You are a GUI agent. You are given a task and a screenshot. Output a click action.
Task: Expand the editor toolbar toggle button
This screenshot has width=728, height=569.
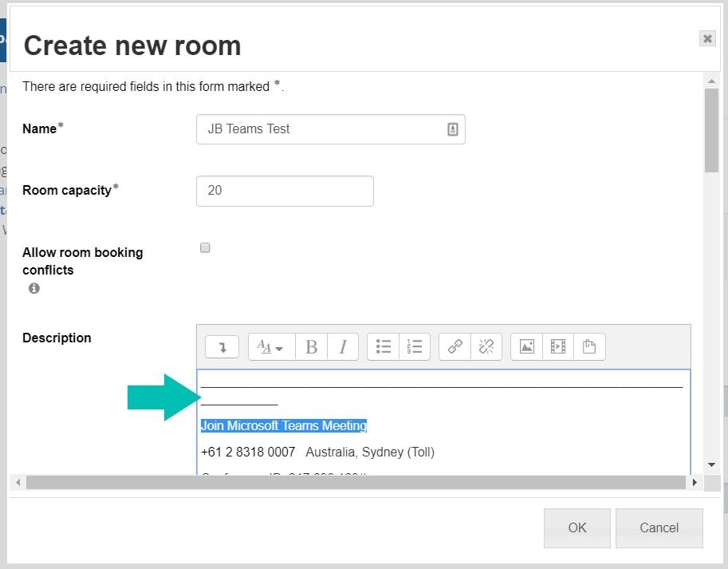(x=222, y=346)
